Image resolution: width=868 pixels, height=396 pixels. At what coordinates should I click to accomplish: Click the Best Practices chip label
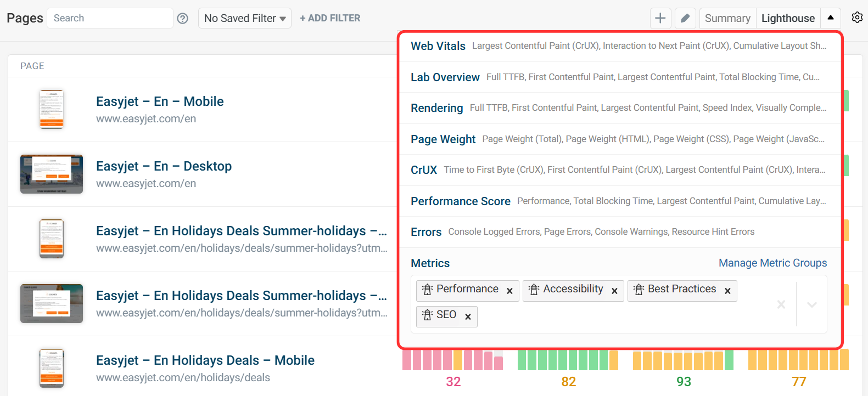pos(682,289)
